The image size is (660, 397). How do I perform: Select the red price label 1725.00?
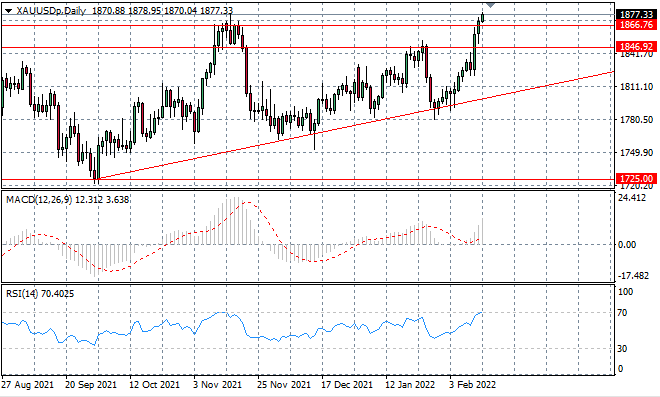pos(636,179)
